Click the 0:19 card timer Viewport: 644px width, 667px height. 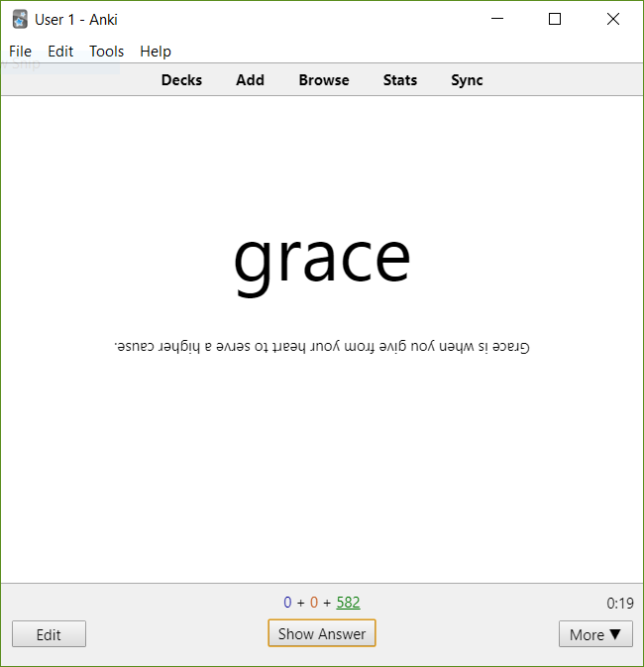[620, 603]
